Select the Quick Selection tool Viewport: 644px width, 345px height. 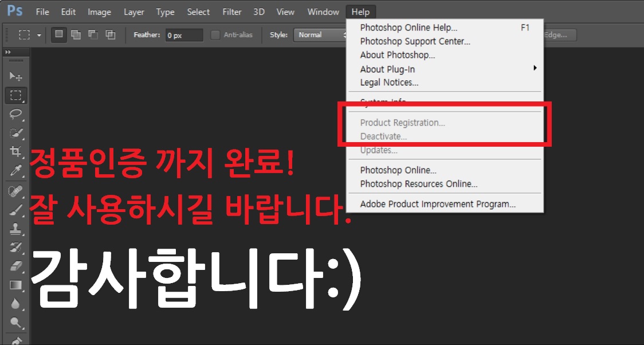pos(15,134)
